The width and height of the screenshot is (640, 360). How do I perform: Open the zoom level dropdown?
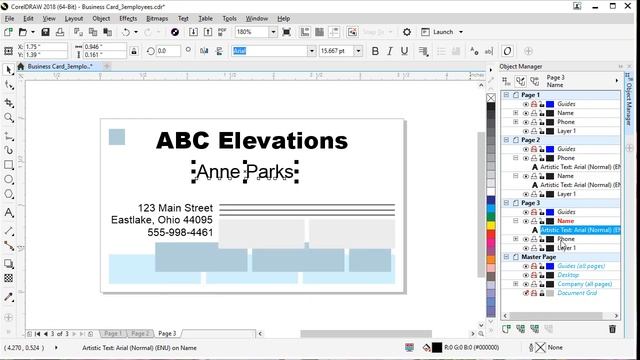coord(273,32)
